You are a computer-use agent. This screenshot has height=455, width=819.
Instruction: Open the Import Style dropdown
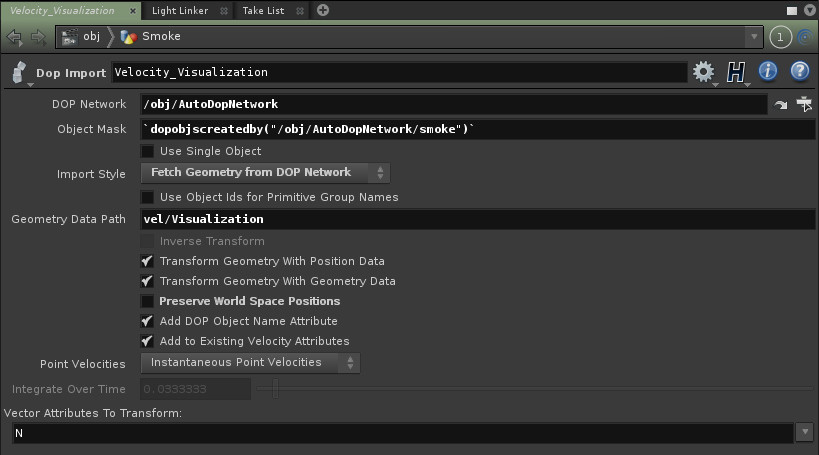coord(265,173)
